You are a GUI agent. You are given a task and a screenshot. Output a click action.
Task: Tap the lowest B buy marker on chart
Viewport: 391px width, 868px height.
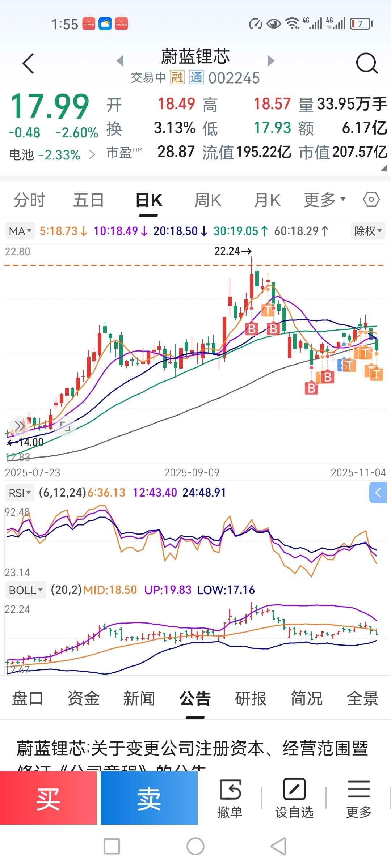(311, 388)
